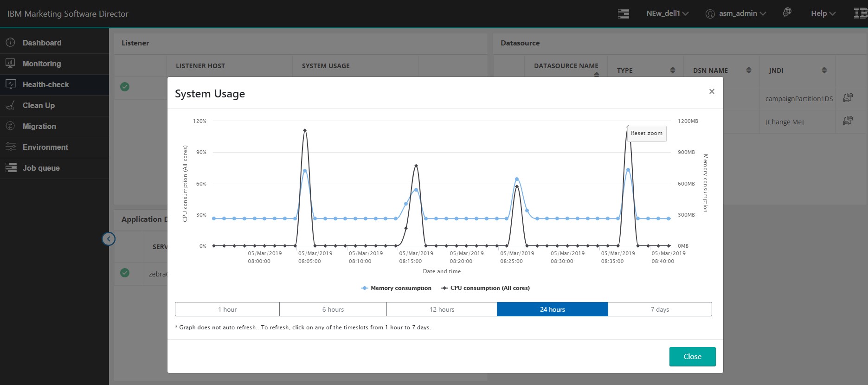Click the IBM Marketing Software Director title
The width and height of the screenshot is (868, 385).
68,14
